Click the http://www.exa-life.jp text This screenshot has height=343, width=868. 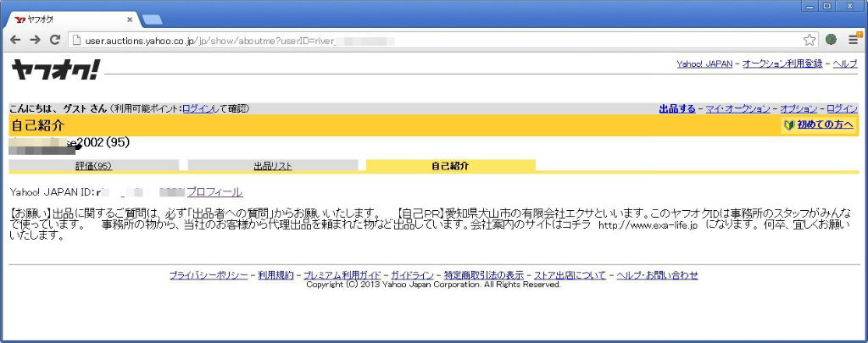[648, 226]
